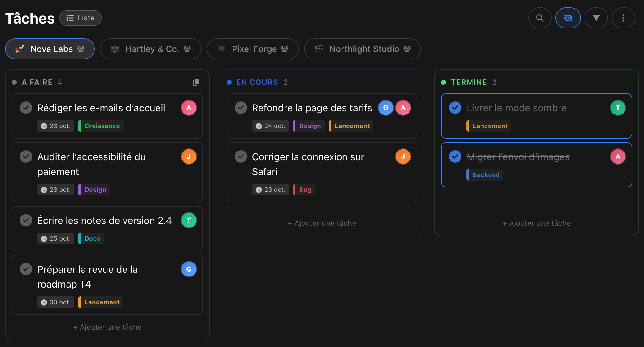Click avatar G on Préparer la revue card
Screen dimensions: 644x347
(x=189, y=269)
